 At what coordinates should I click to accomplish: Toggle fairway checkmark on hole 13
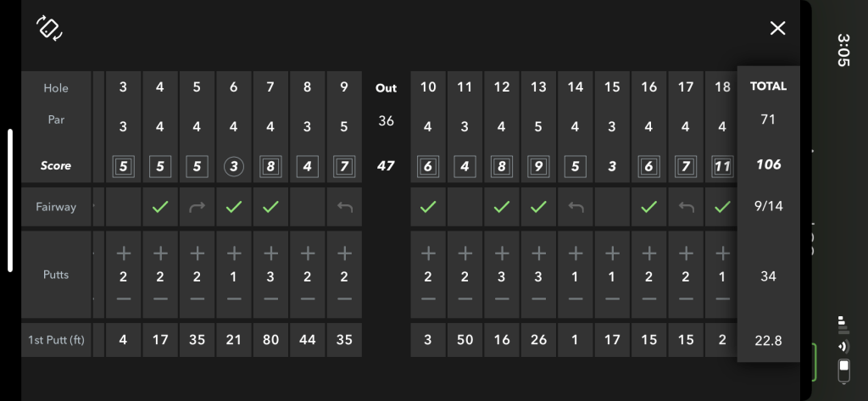click(x=538, y=206)
